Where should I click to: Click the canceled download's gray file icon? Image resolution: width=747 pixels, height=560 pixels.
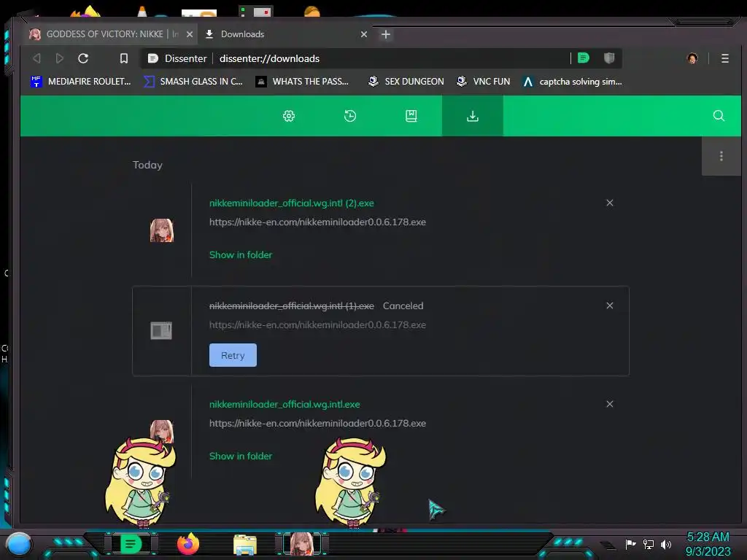(x=161, y=330)
